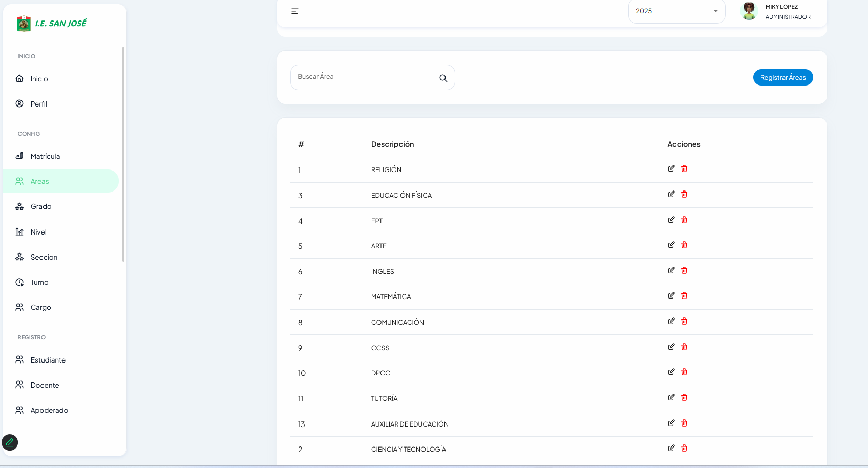Click the sidebar vertical scrollbar
The width and height of the screenshot is (868, 468).
point(123,154)
